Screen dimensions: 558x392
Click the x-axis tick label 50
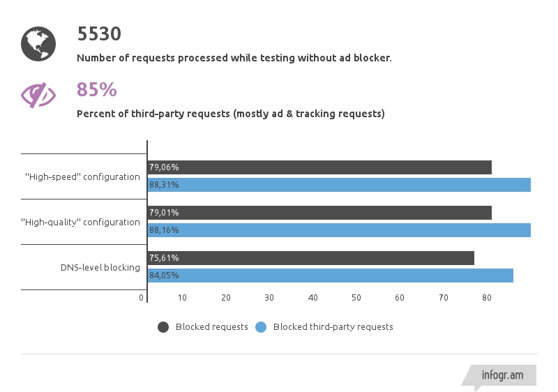point(356,298)
